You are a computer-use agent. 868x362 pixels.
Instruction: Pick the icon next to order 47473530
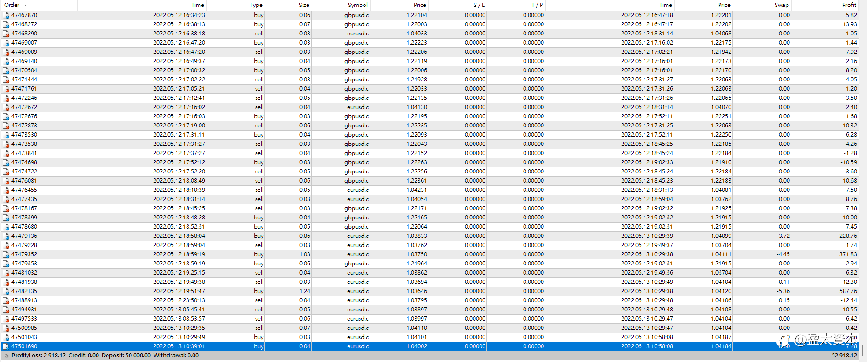[6, 135]
